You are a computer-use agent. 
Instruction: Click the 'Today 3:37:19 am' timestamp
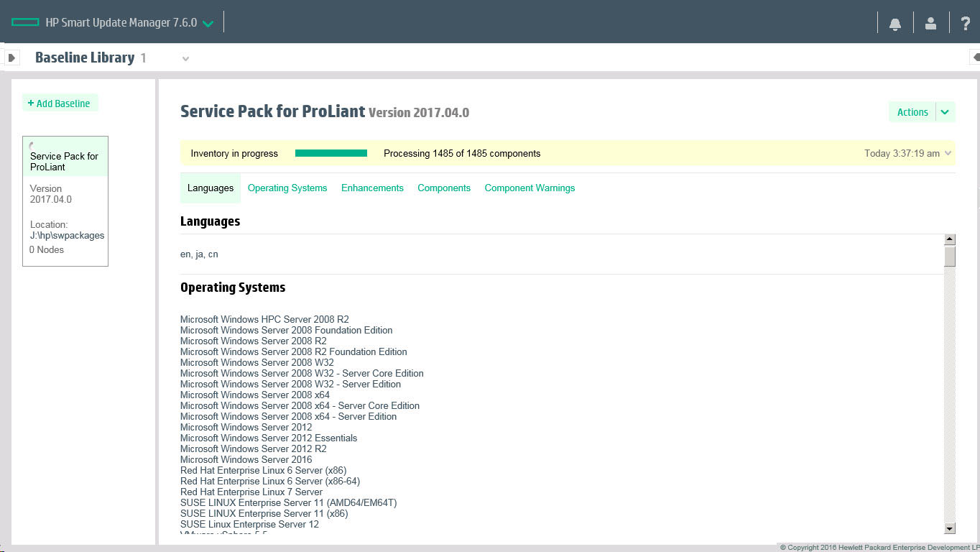click(x=902, y=153)
